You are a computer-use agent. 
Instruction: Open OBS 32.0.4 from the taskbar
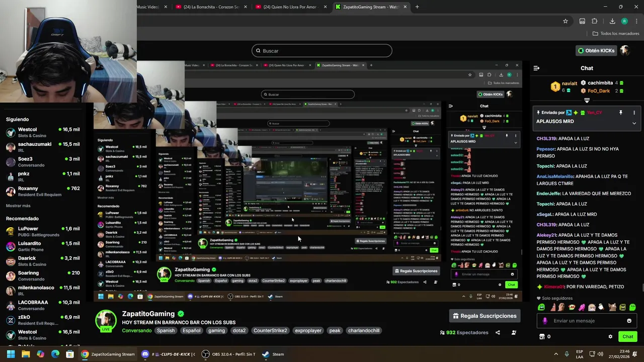coord(228,354)
